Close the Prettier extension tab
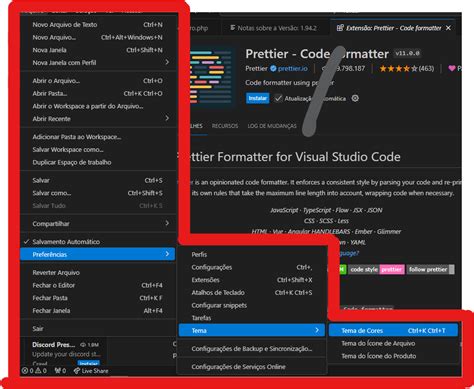Viewport: 474px width, 389px height. click(448, 28)
